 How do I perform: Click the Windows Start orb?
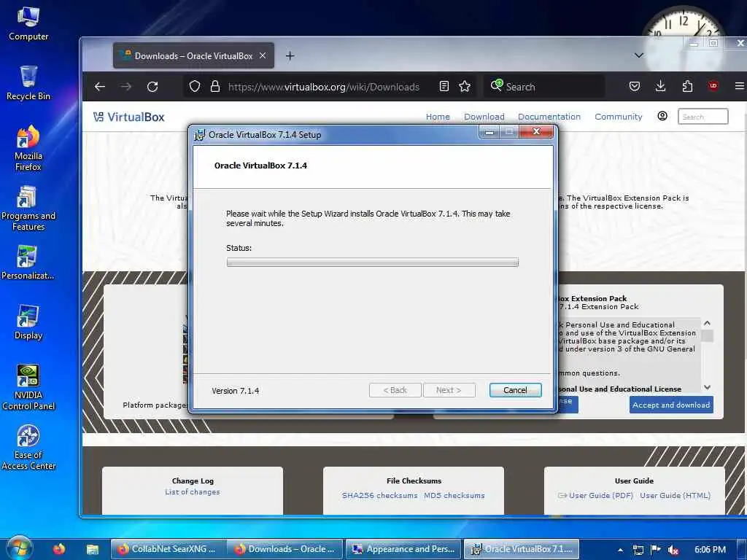point(18,549)
